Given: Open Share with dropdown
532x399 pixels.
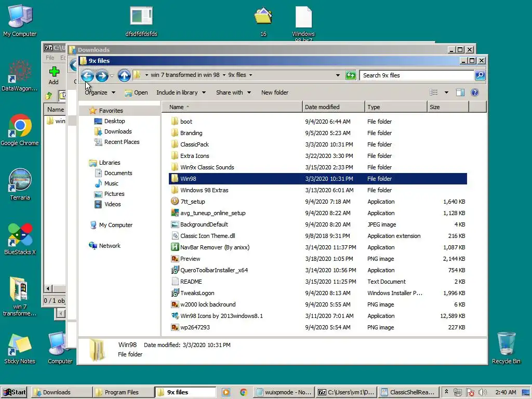Looking at the screenshot, I should tap(233, 92).
